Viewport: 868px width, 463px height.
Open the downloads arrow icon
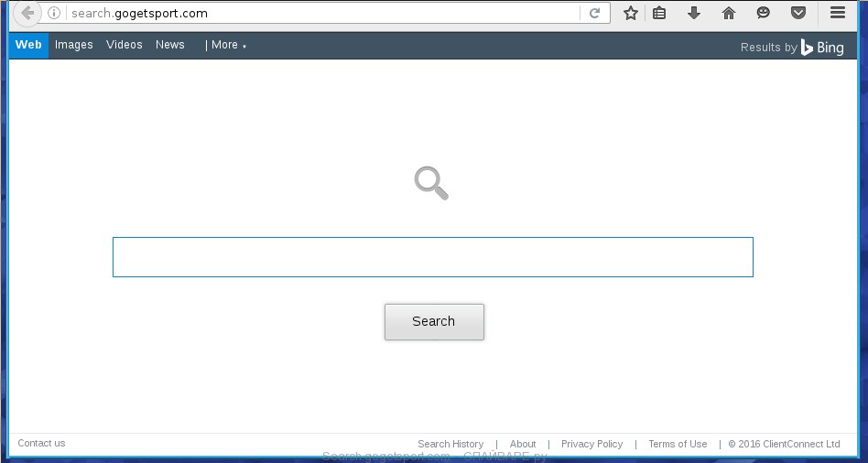(x=694, y=13)
